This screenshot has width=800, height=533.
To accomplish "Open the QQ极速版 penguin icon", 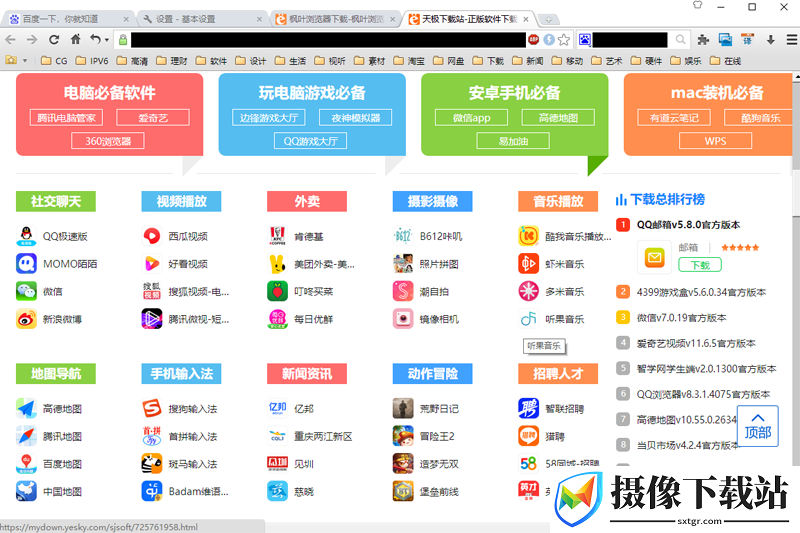I will [x=26, y=236].
